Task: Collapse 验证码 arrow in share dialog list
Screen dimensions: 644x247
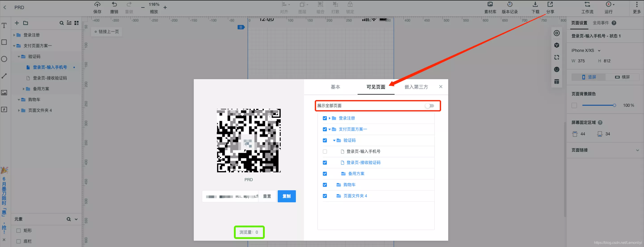Action: click(334, 140)
